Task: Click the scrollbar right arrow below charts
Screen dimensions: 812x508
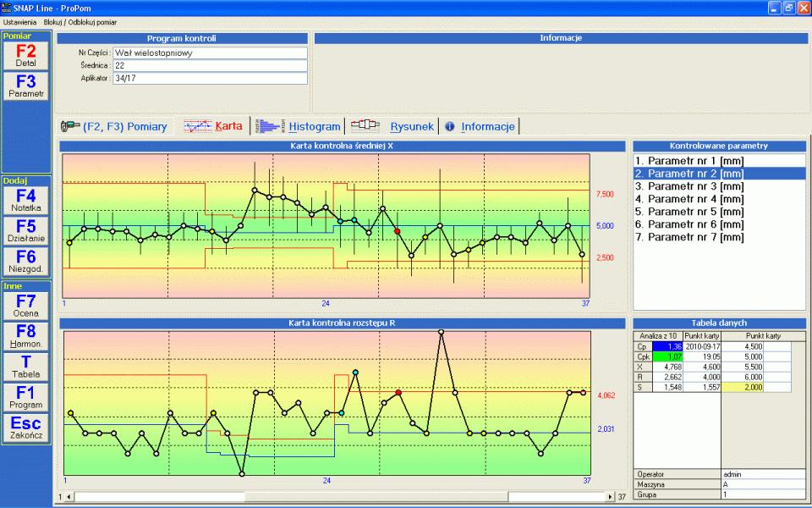Action: pyautogui.click(x=610, y=497)
